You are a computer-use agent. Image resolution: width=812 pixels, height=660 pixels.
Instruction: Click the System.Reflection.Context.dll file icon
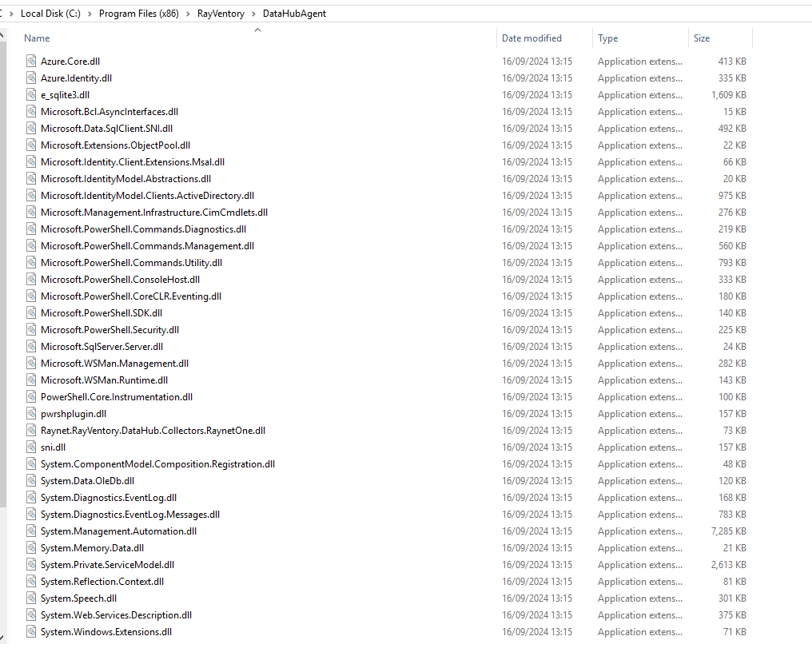32,582
